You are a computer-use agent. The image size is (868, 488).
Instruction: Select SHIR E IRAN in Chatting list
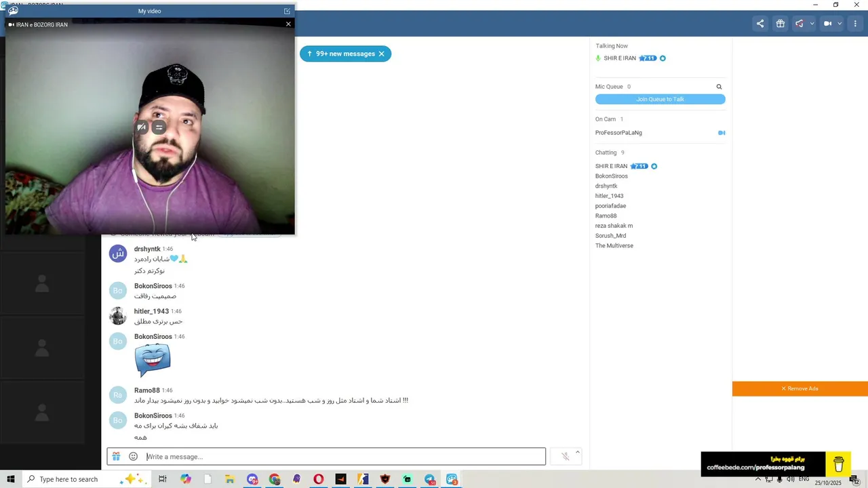[x=612, y=166]
